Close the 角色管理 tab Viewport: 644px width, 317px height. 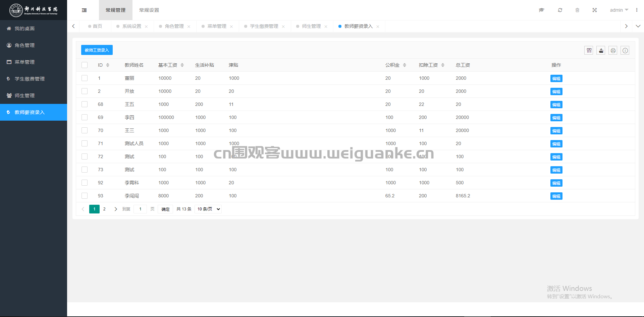tap(189, 26)
